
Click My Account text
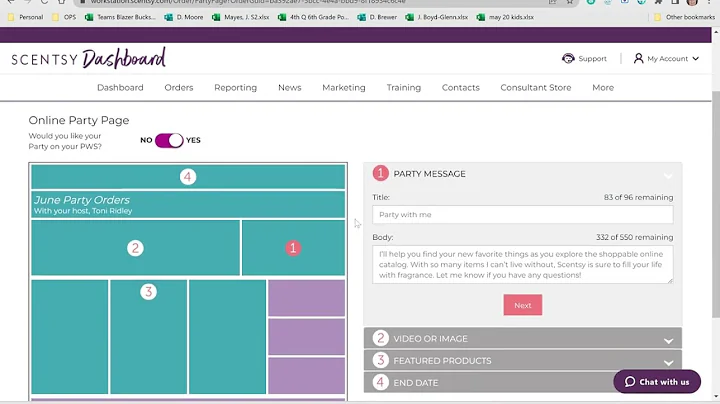(x=667, y=59)
